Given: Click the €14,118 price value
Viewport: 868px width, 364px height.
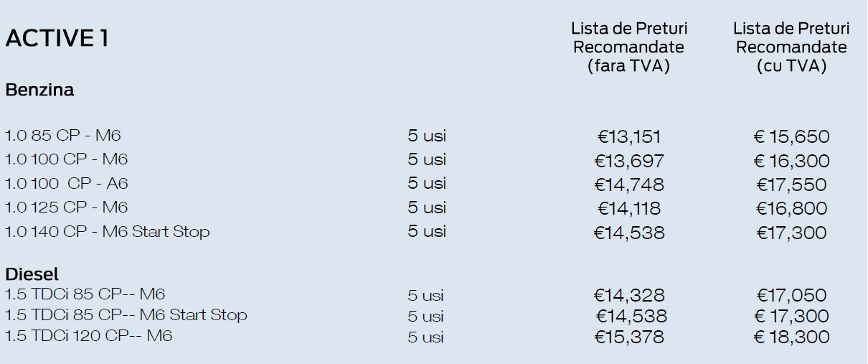Looking at the screenshot, I should (x=629, y=209).
